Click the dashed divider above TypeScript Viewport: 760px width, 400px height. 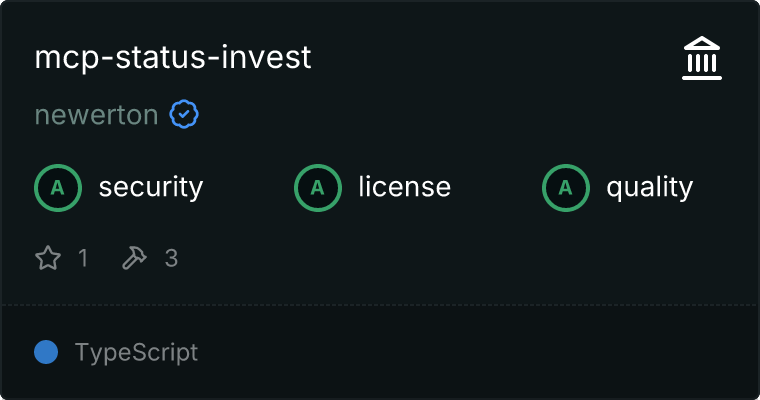click(380, 304)
